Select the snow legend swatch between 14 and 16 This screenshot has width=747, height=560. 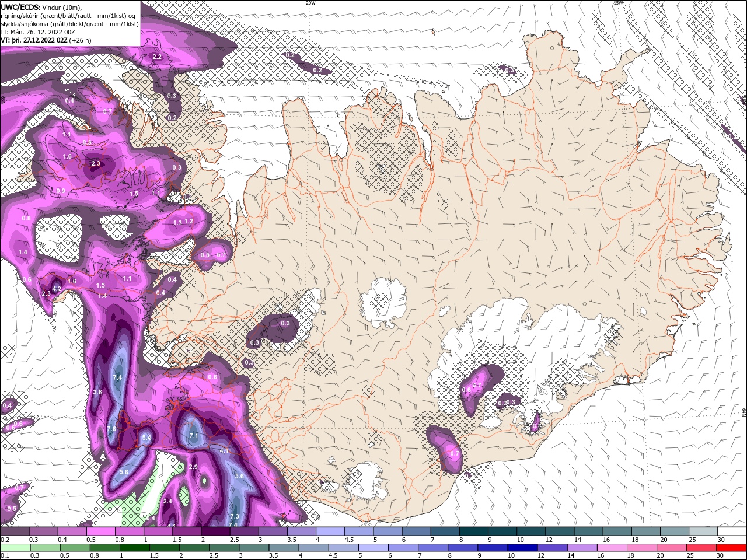point(589,531)
